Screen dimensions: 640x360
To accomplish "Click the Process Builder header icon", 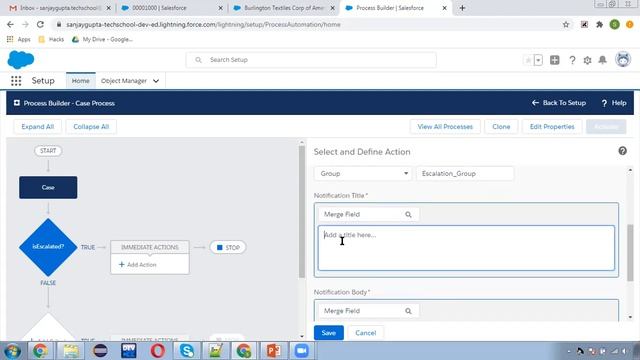I will tap(17, 103).
